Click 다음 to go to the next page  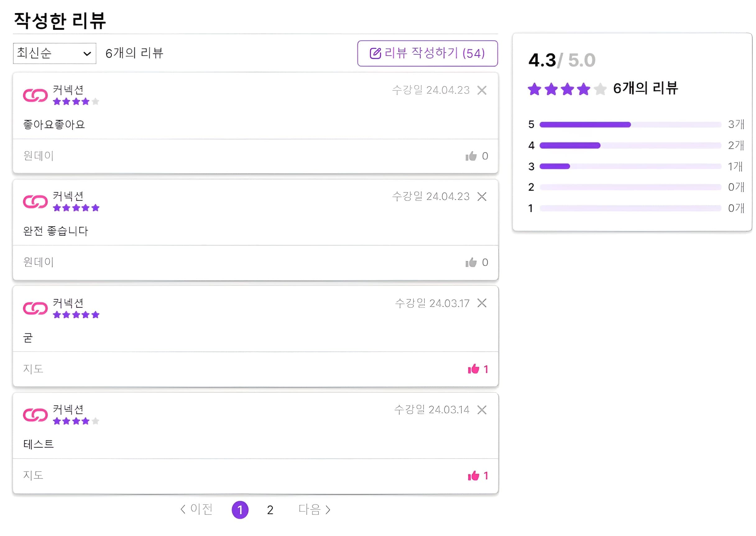coord(313,510)
